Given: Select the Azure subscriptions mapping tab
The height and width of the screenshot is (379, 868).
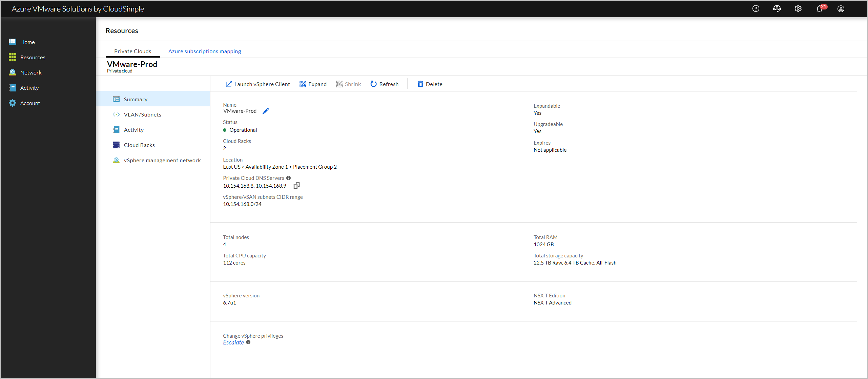Looking at the screenshot, I should coord(205,51).
